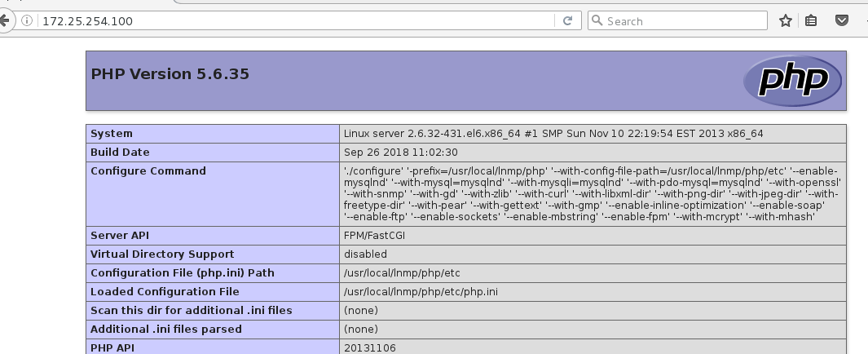Click the PHP logo image
This screenshot has width=868, height=354.
click(792, 80)
